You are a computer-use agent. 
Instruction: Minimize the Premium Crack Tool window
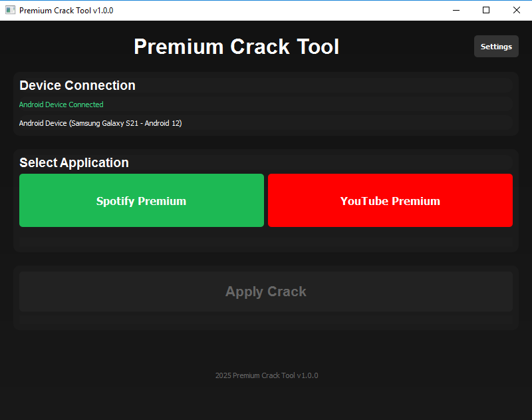tap(456, 10)
